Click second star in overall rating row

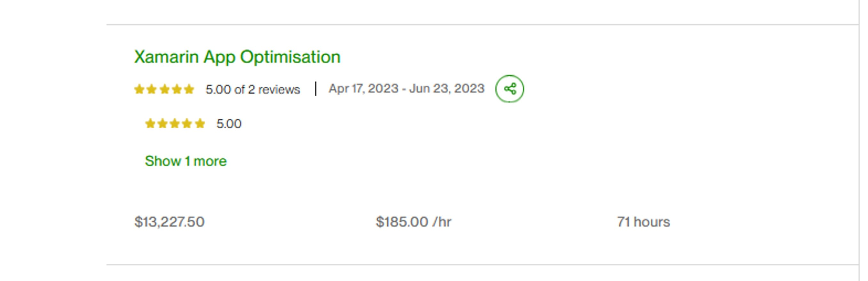pos(152,89)
